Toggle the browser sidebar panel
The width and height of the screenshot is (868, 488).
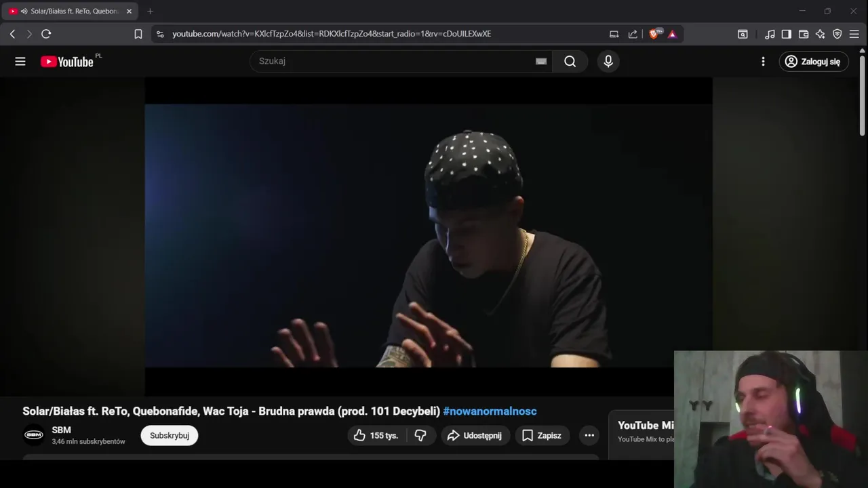point(787,34)
